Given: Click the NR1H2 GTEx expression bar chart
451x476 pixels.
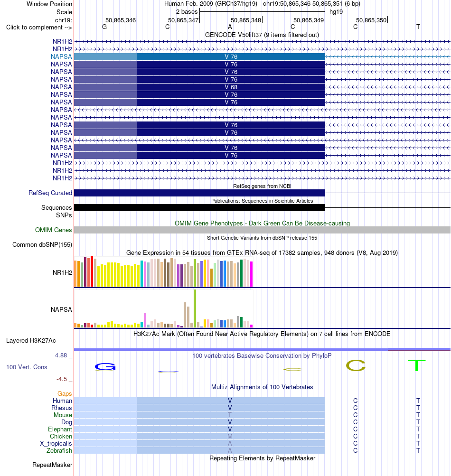Looking at the screenshot, I should click(163, 272).
